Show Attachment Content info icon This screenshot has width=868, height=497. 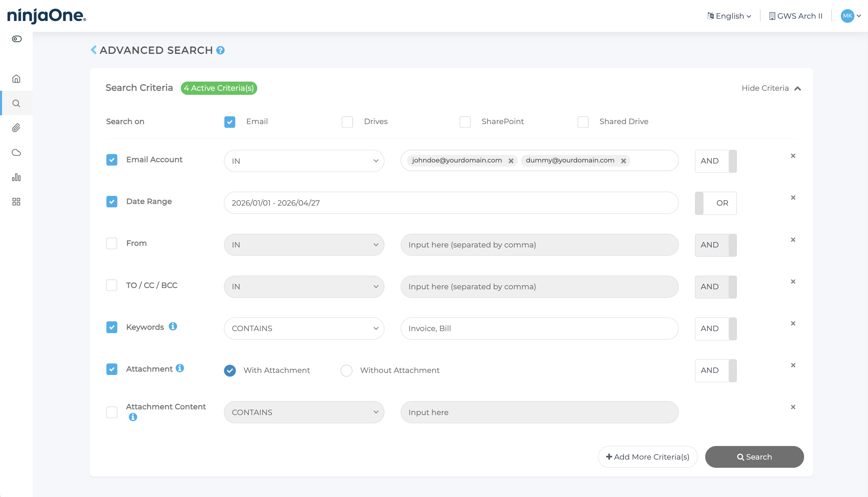pos(133,417)
